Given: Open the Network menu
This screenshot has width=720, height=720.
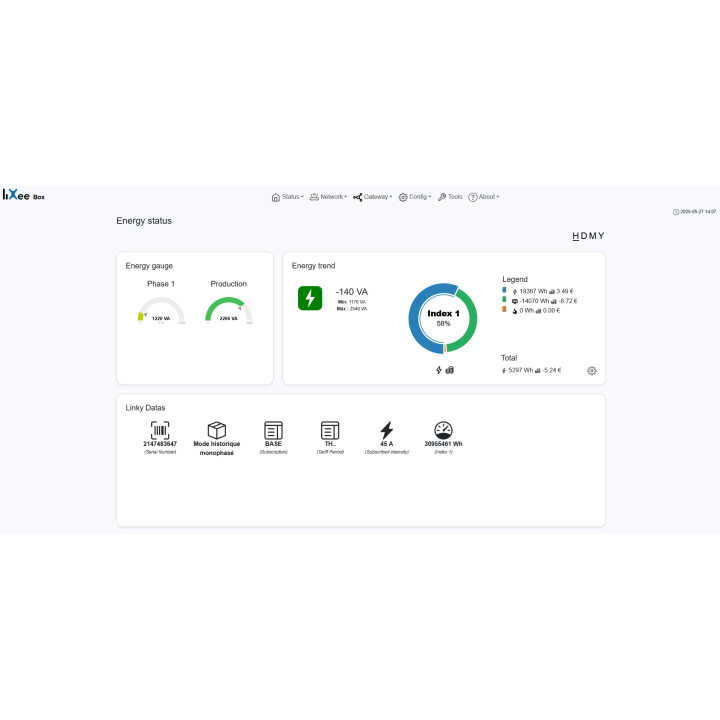Looking at the screenshot, I should (x=328, y=197).
